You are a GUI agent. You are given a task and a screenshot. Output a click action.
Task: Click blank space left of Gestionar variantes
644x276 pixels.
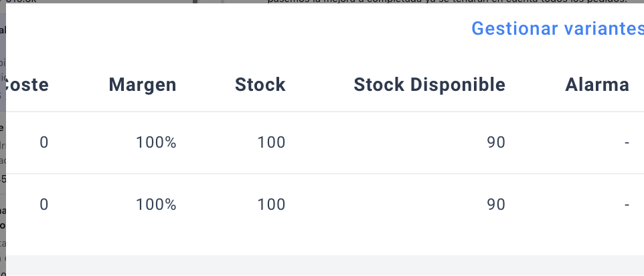234,29
